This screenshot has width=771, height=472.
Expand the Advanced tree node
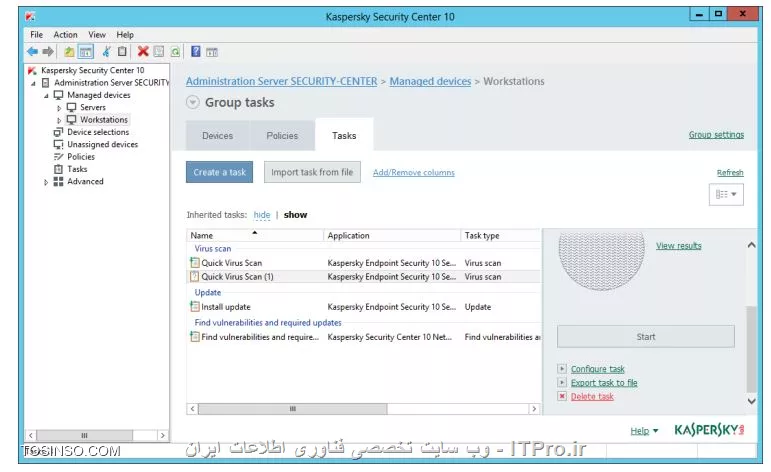click(x=46, y=182)
